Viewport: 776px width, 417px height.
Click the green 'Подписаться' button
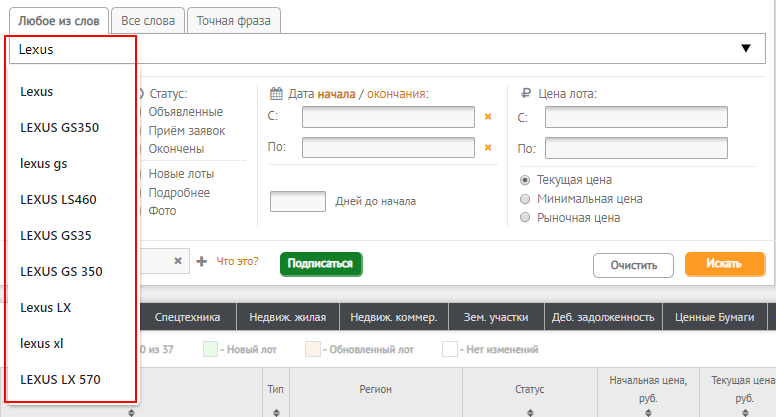[321, 264]
